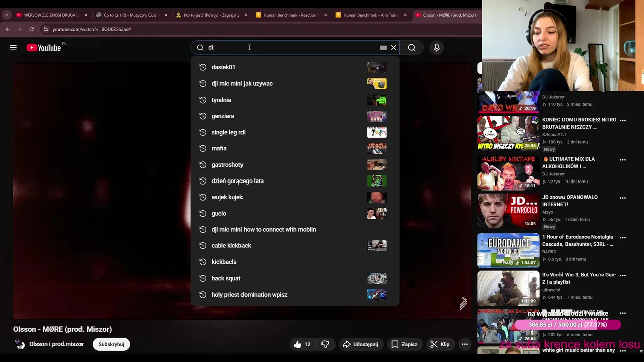Open site info icon beside the URL
Image resolution: width=644 pixels, height=362 pixels.
click(46, 29)
